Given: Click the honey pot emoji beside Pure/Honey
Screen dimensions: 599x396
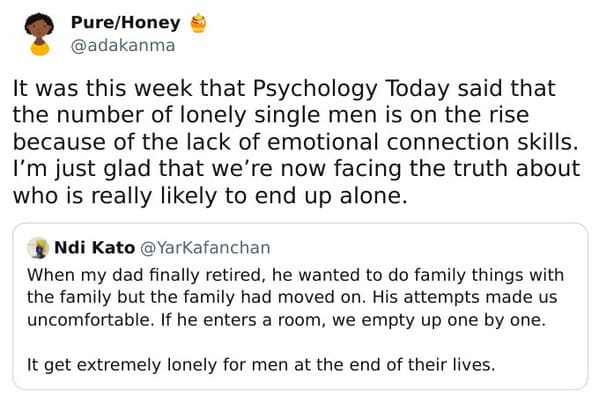Looking at the screenshot, I should click(x=198, y=23).
